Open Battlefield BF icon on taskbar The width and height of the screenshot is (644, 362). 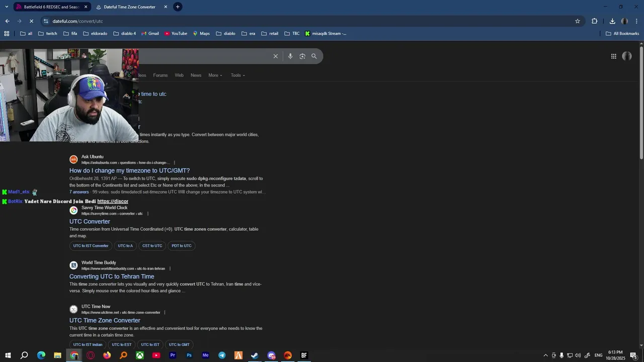point(304,355)
